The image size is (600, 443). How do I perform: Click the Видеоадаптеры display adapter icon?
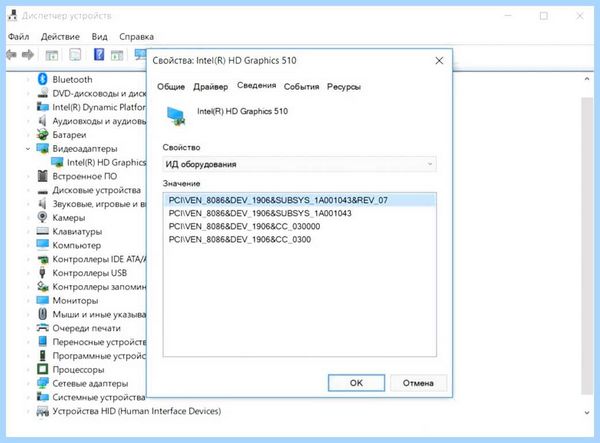[42, 148]
